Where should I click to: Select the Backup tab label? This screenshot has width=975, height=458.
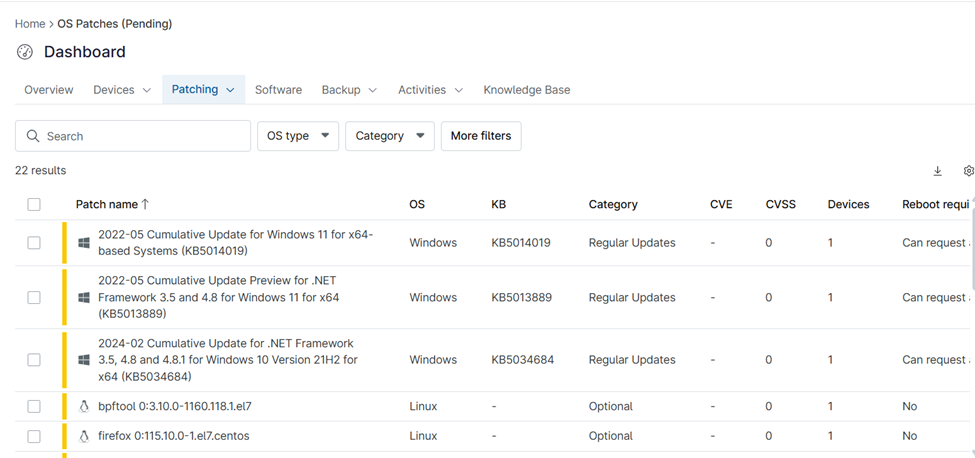[x=341, y=89]
